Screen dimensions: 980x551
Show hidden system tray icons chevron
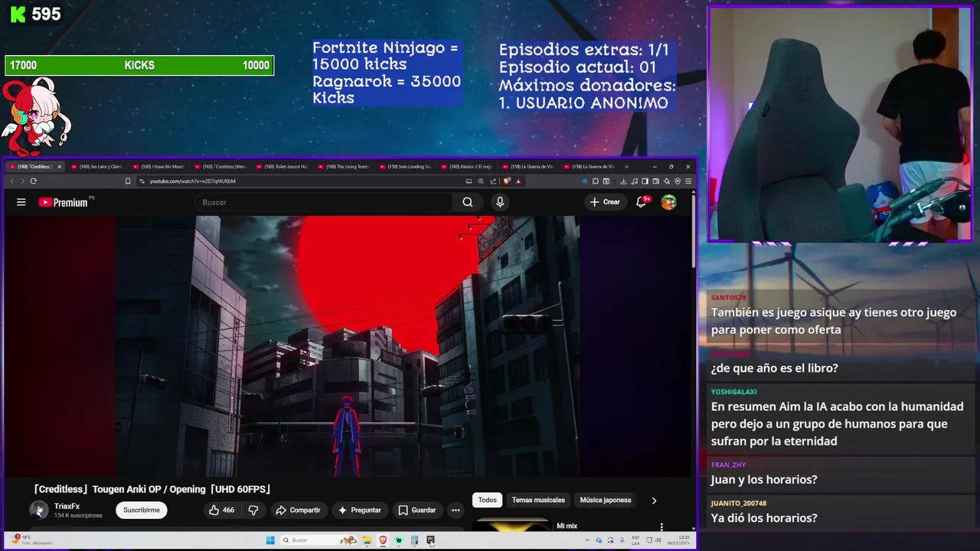pos(586,540)
